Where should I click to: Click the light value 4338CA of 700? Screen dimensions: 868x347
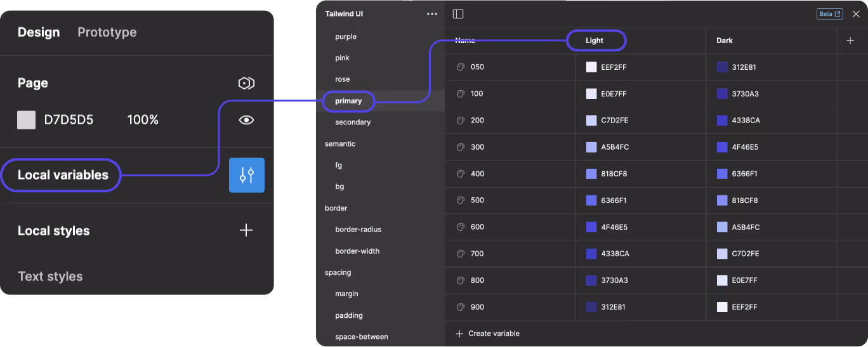615,254
